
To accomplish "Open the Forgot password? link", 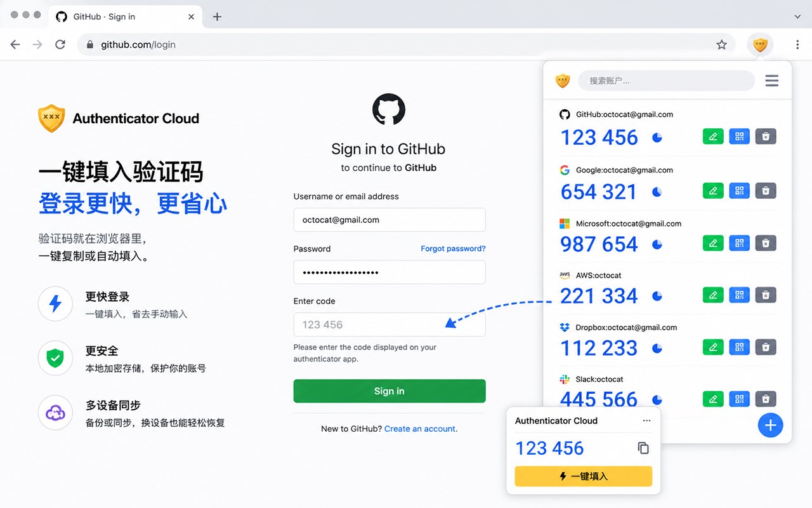I will pos(453,248).
